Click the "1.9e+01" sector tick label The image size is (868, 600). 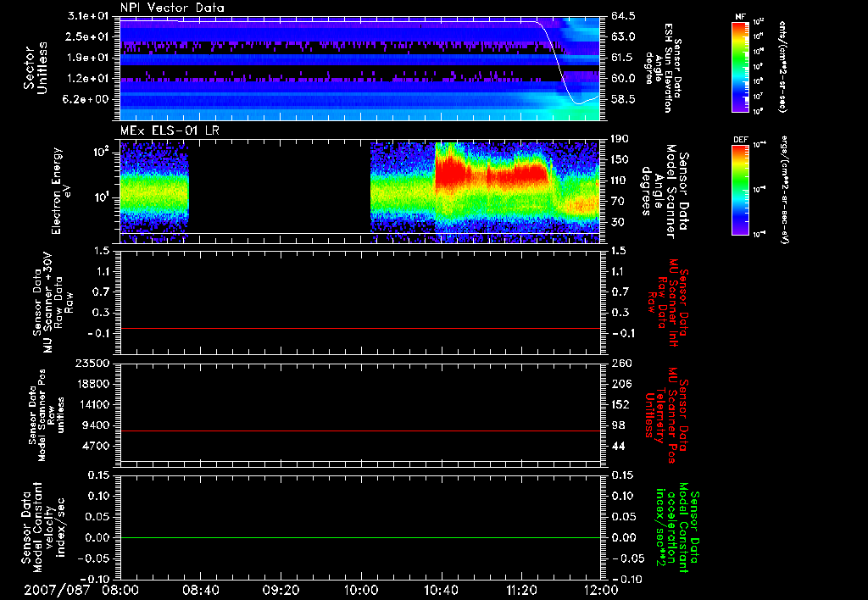pyautogui.click(x=88, y=58)
